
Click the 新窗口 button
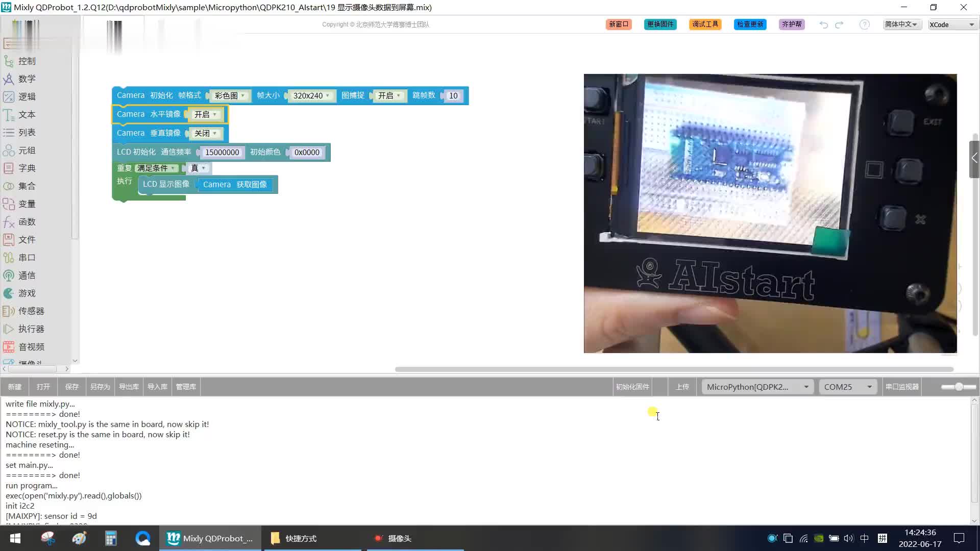pyautogui.click(x=619, y=24)
